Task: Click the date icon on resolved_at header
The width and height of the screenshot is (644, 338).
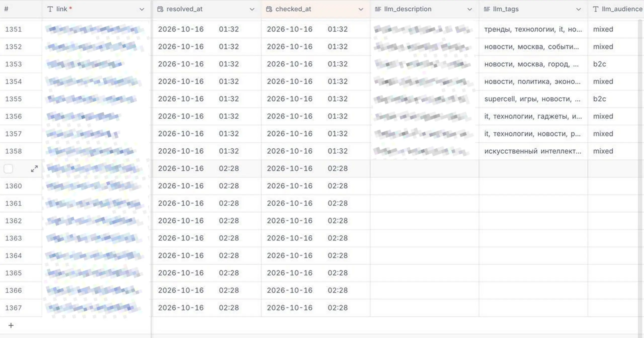Action: click(160, 9)
